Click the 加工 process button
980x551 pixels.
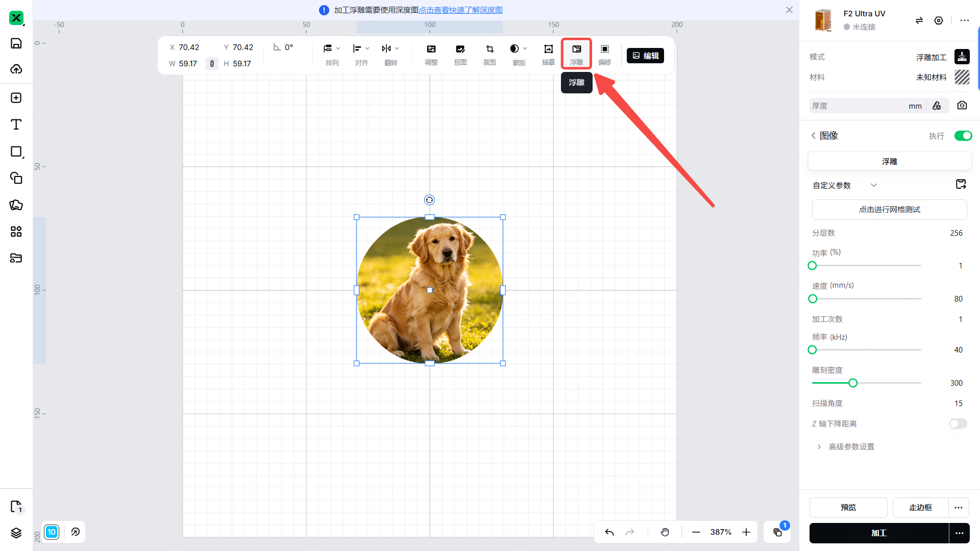(x=879, y=533)
